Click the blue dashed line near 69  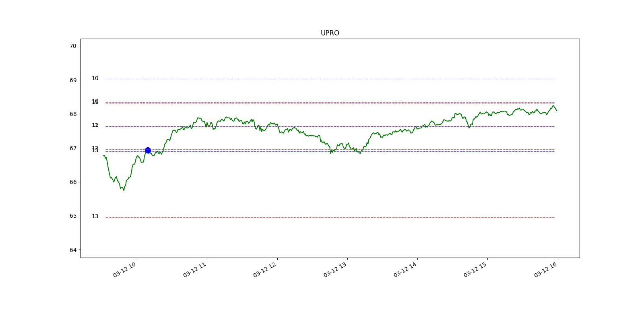(330, 79)
